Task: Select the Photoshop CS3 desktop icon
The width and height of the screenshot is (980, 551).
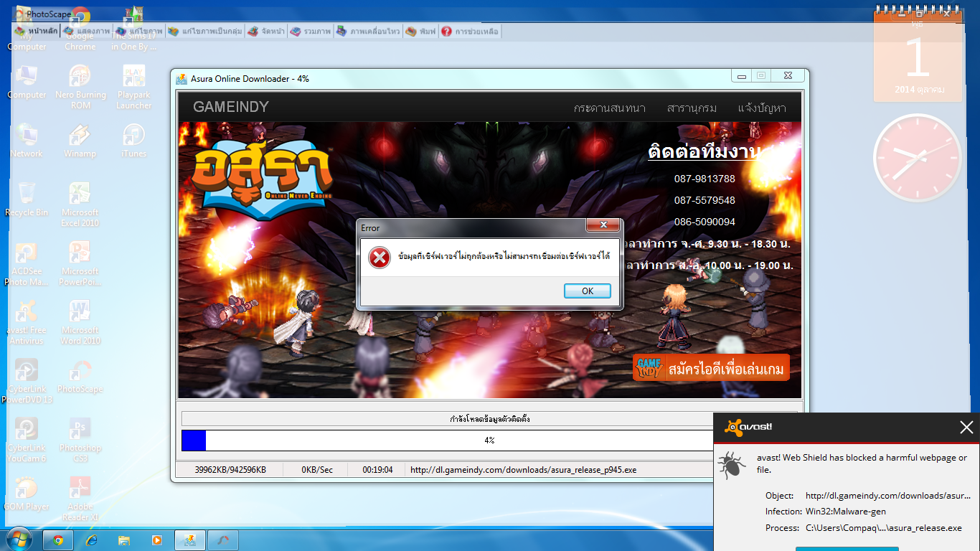Action: (x=80, y=440)
